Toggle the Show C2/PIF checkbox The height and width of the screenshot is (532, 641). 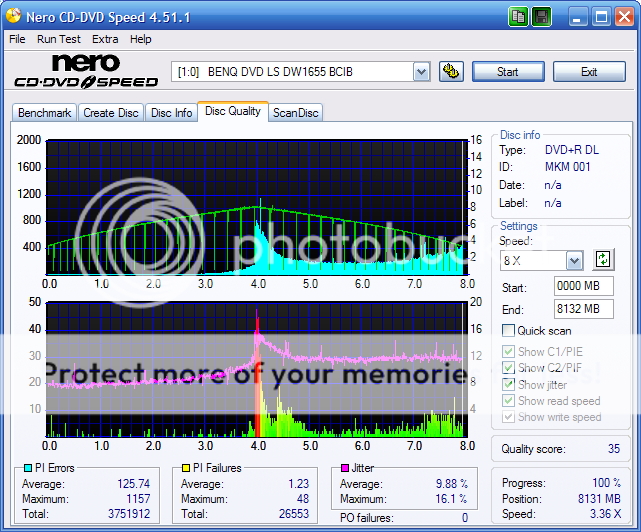tap(509, 368)
